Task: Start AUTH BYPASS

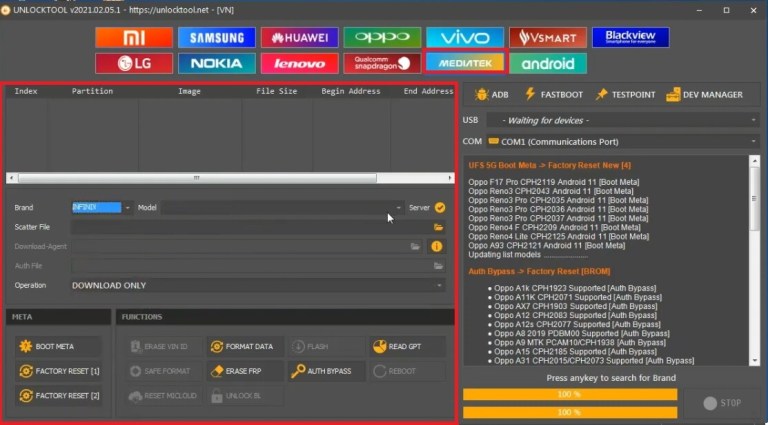Action: (x=327, y=371)
